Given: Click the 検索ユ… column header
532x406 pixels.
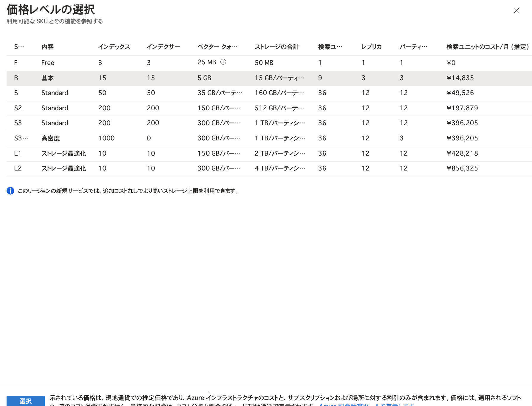Looking at the screenshot, I should point(330,47).
